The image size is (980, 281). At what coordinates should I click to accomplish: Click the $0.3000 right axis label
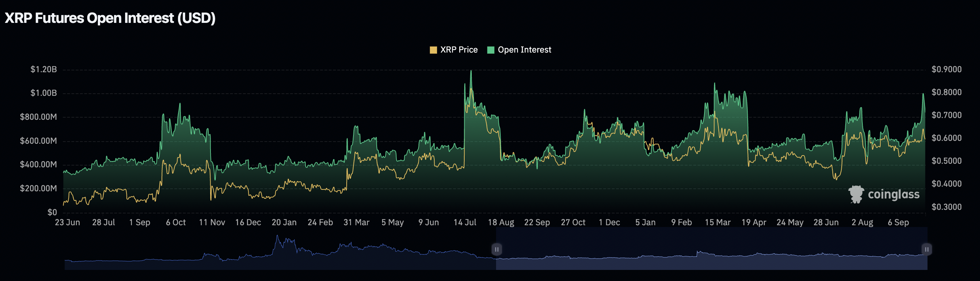tap(946, 207)
